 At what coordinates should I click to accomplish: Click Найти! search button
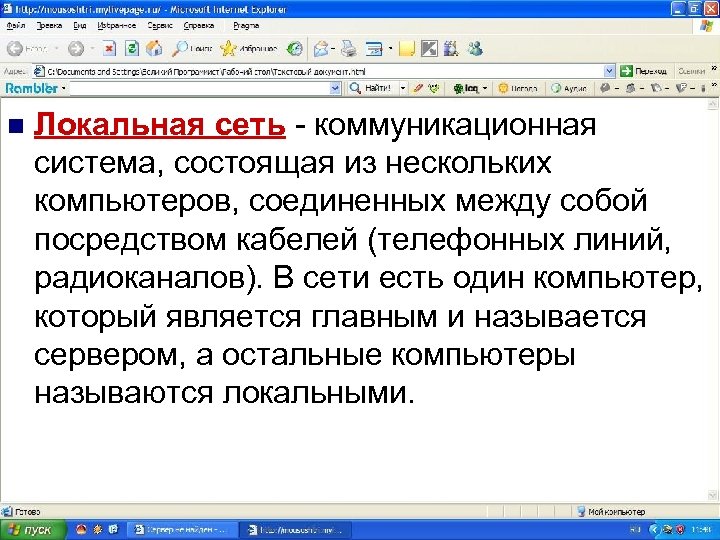pos(371,88)
